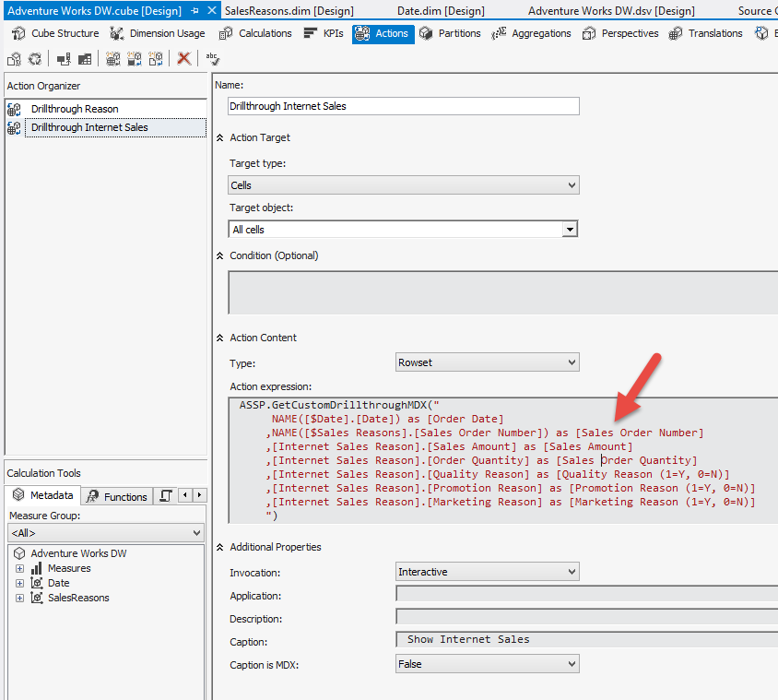Image resolution: width=778 pixels, height=700 pixels.
Task: Switch to SalesReasons.dim [Design] document
Action: tap(289, 11)
